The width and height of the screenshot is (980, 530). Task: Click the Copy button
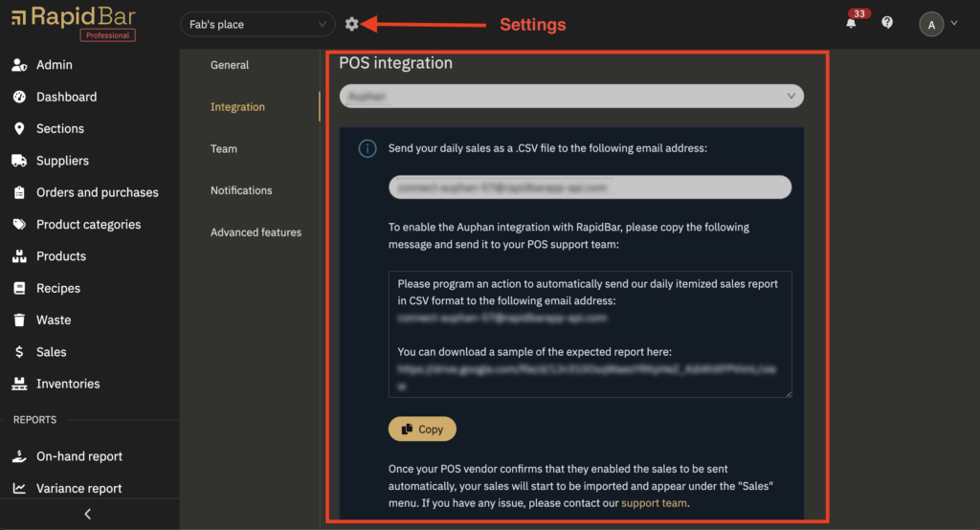pos(422,429)
